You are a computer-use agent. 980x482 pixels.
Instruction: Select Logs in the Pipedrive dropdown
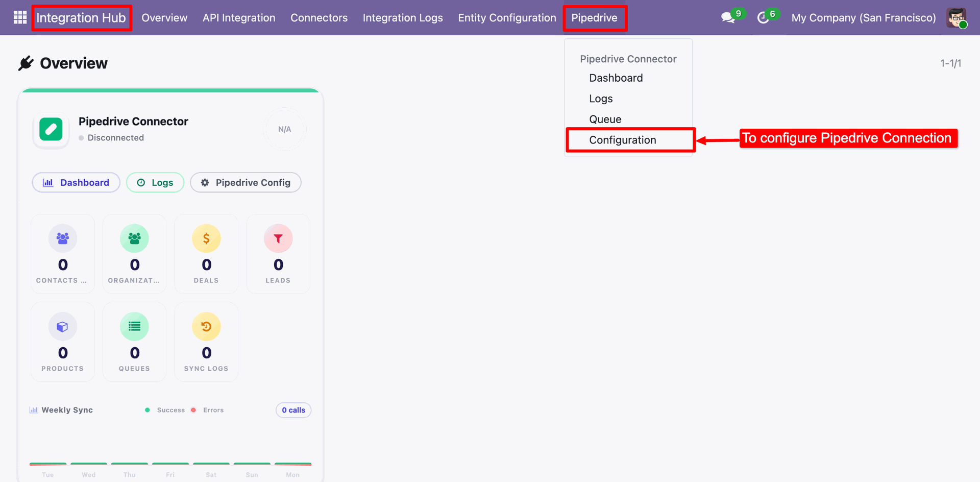pyautogui.click(x=601, y=99)
